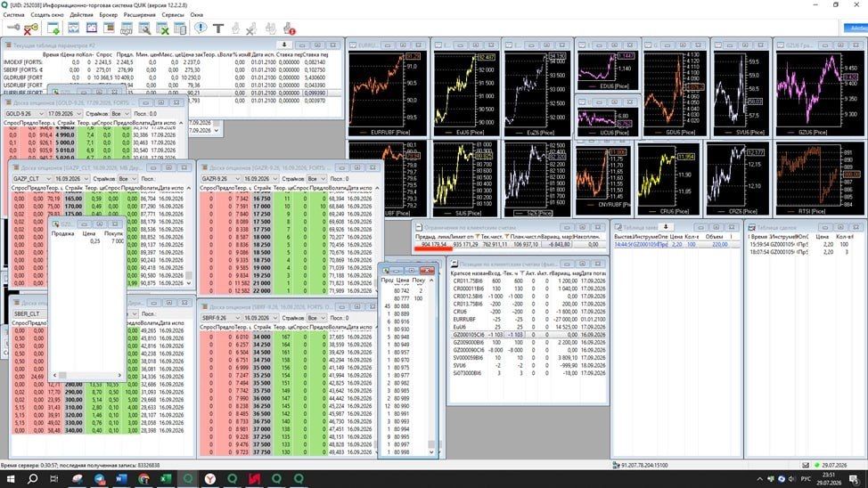The height and width of the screenshot is (488, 868).
Task: Click the connect key icon in toolbar
Action: click(13, 27)
